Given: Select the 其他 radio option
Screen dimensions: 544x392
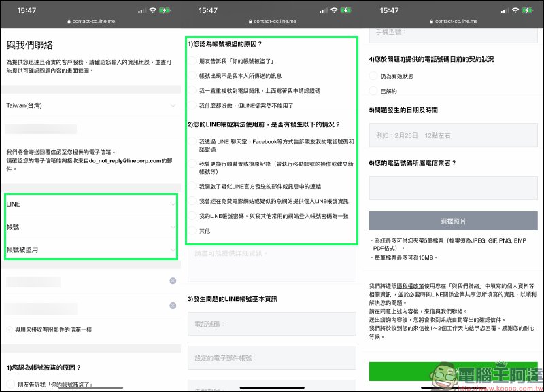Looking at the screenshot, I should pyautogui.click(x=192, y=231).
